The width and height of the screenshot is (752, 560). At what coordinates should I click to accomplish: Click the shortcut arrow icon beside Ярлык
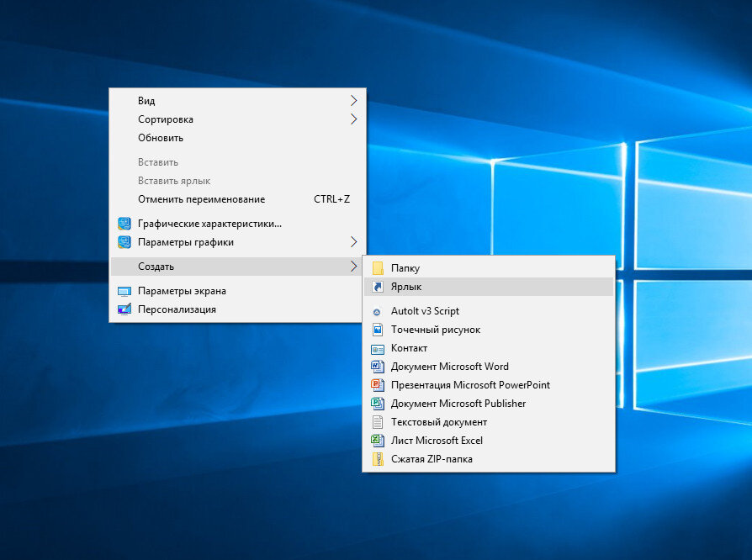(378, 287)
